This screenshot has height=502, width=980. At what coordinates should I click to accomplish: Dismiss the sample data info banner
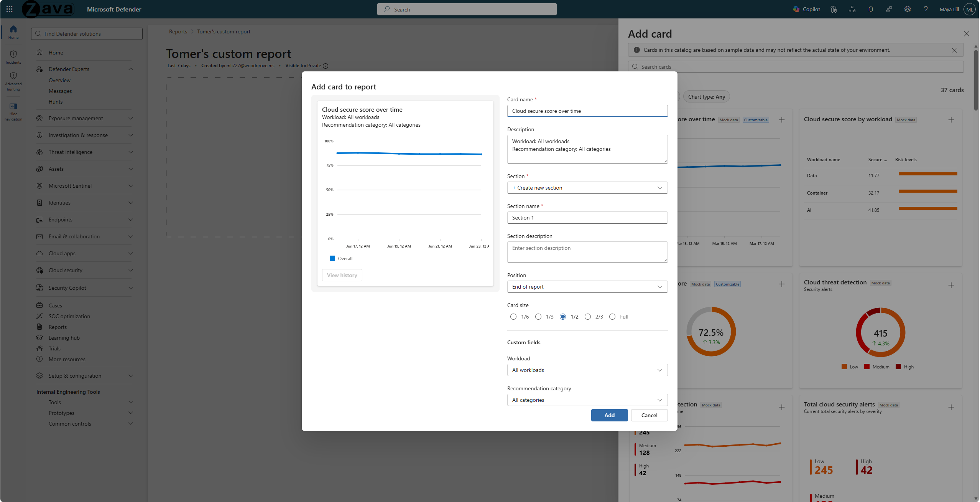click(x=954, y=50)
